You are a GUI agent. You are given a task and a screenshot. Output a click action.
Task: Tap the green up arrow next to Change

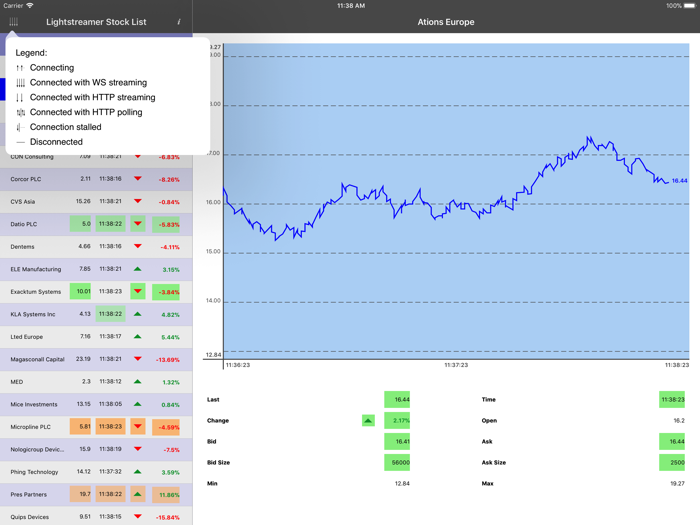coord(368,421)
